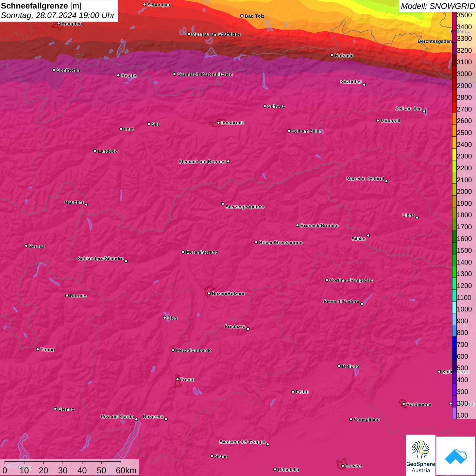476x476 pixels.
Task: Click the Innsbruck city marker
Action: (x=219, y=123)
